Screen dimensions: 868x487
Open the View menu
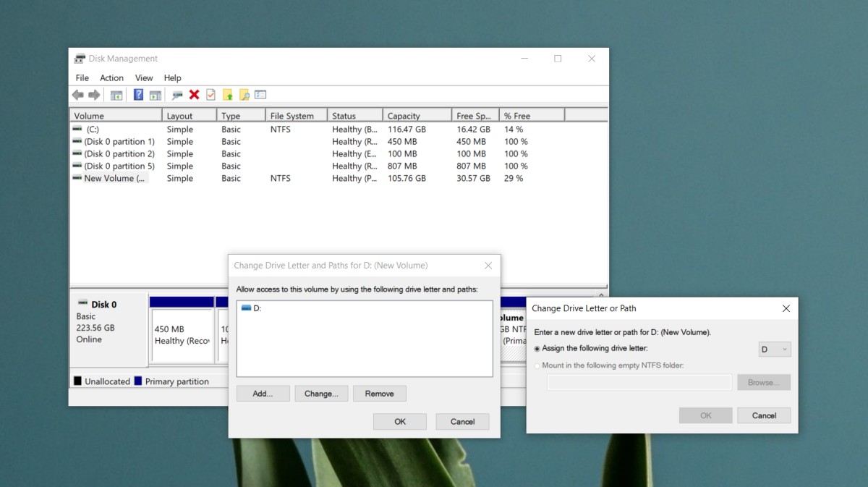[144, 77]
